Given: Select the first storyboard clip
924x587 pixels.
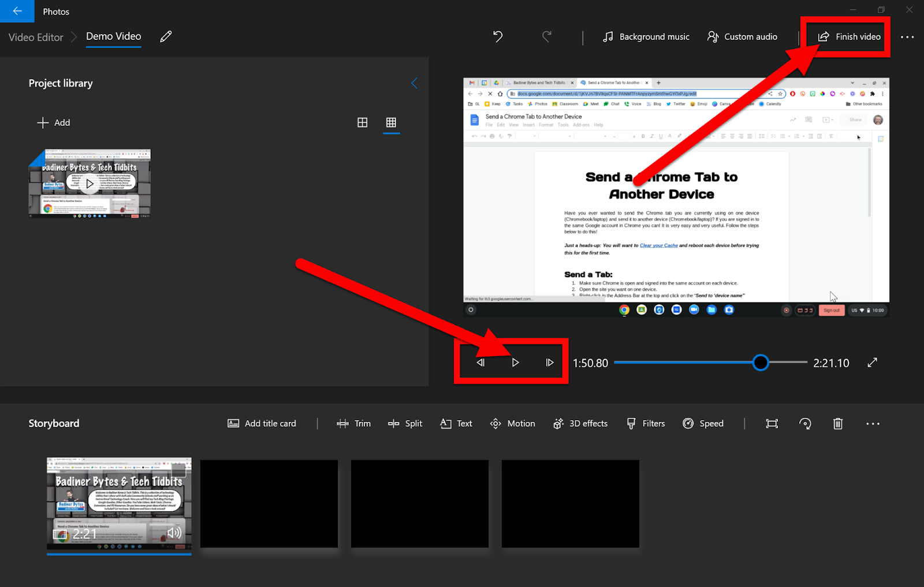Looking at the screenshot, I should [x=119, y=503].
